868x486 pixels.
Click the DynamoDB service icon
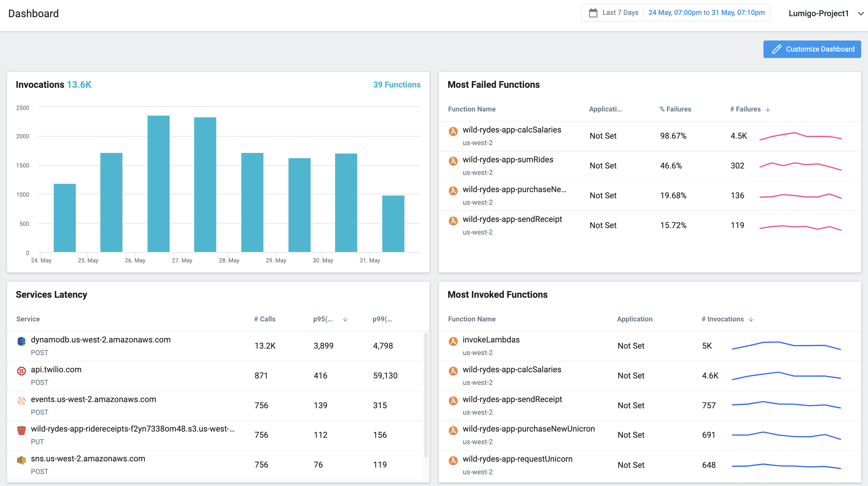click(x=21, y=341)
